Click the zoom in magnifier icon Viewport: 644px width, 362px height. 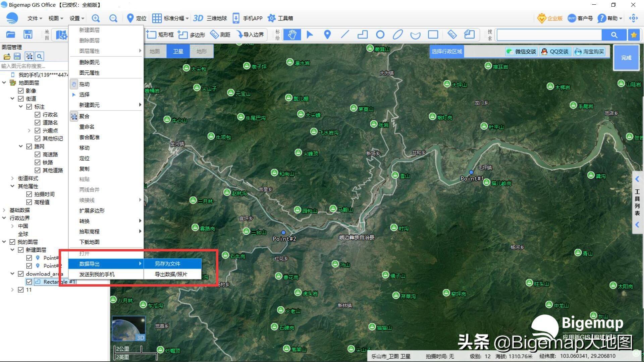pos(96,18)
